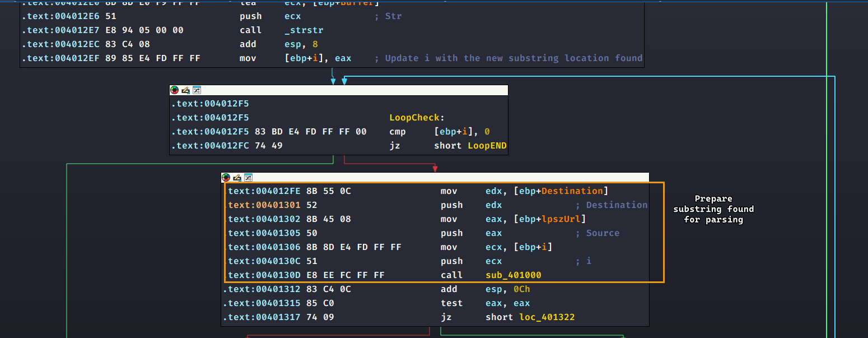Click the node color icon on the LoopCheck block
The width and height of the screenshot is (868, 338).
coord(175,90)
